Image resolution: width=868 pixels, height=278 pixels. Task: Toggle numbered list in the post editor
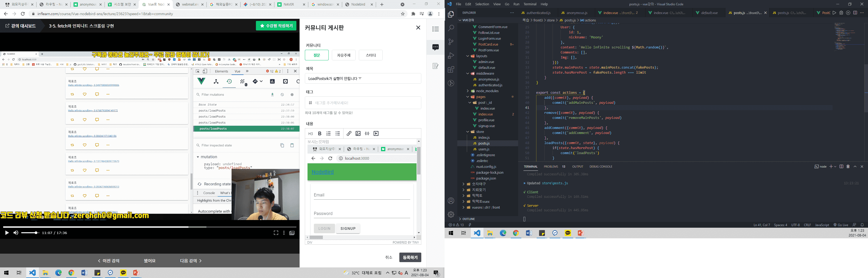328,133
